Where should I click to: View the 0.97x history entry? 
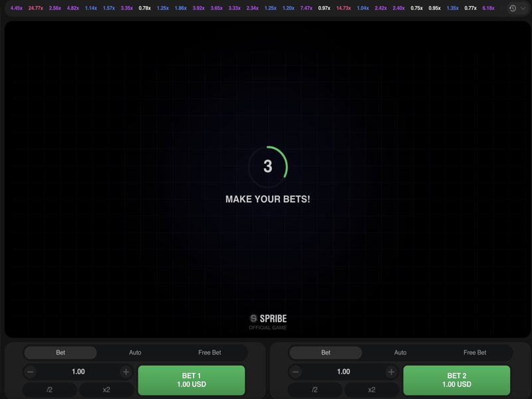point(325,8)
